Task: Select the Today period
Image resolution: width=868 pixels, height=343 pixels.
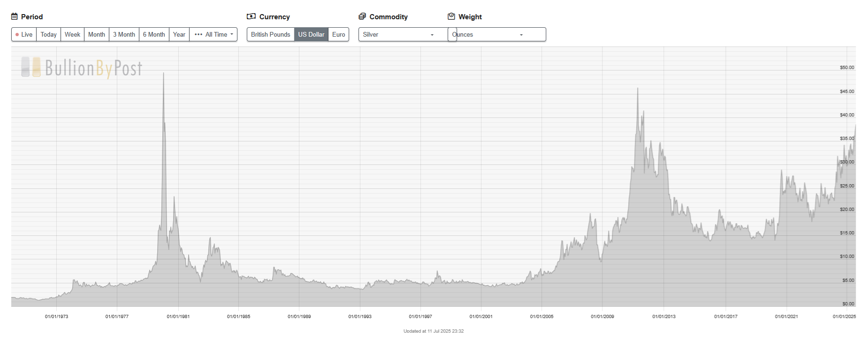Action: [x=49, y=34]
